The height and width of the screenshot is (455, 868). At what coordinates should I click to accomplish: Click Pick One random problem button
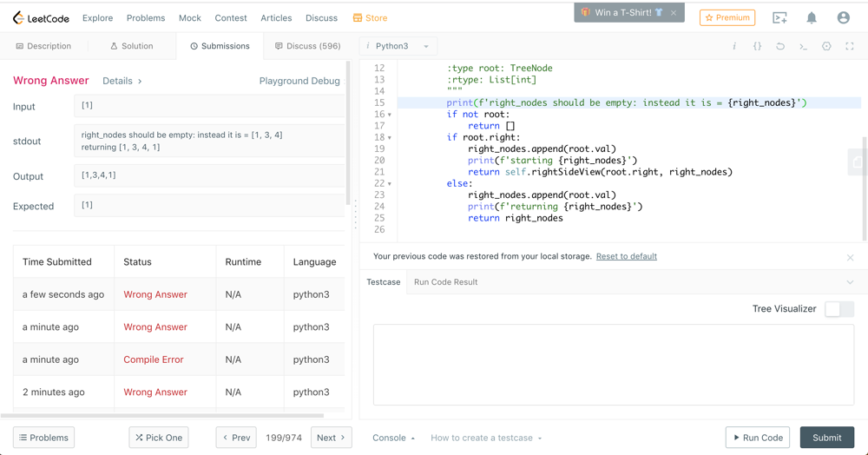pyautogui.click(x=159, y=438)
